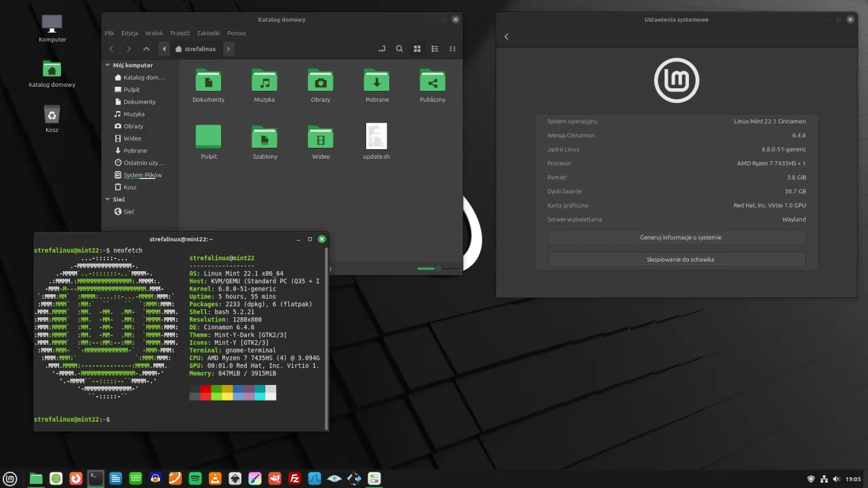Start Spotify from the panel
Viewport: 868px width, 488px height.
(195, 479)
